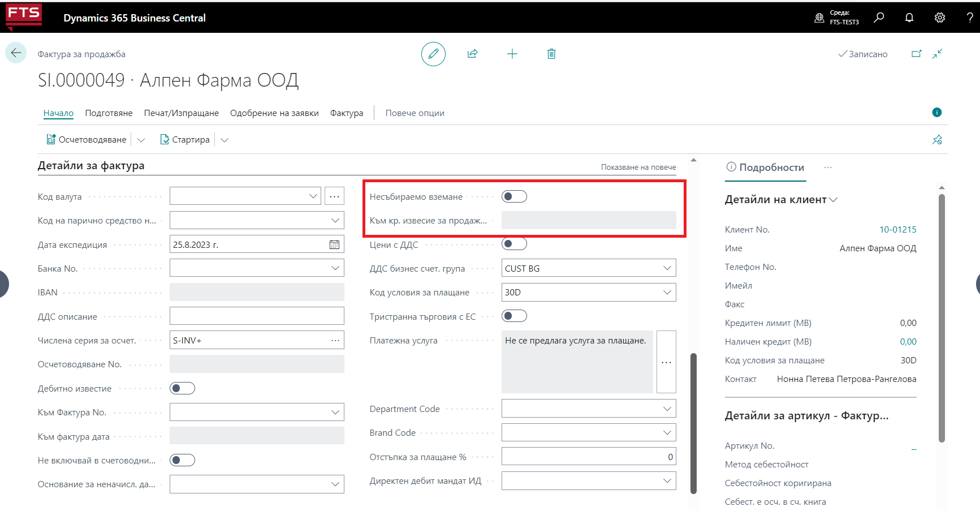Screen dimensions: 980x511
Task: Expand ДДС бизнес счет. група dropdown
Action: 667,268
